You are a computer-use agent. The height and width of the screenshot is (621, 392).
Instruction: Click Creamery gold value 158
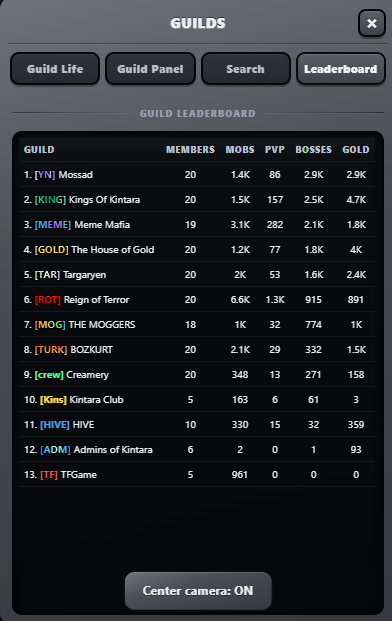point(356,374)
